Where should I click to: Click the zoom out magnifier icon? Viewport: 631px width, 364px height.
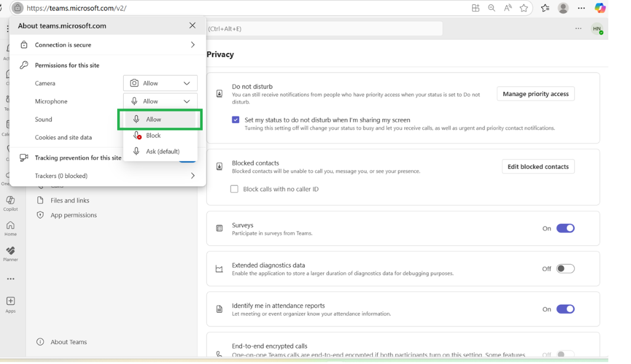(491, 8)
